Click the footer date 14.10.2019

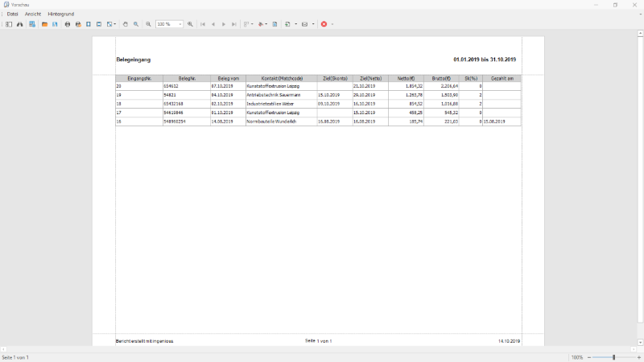tap(510, 341)
